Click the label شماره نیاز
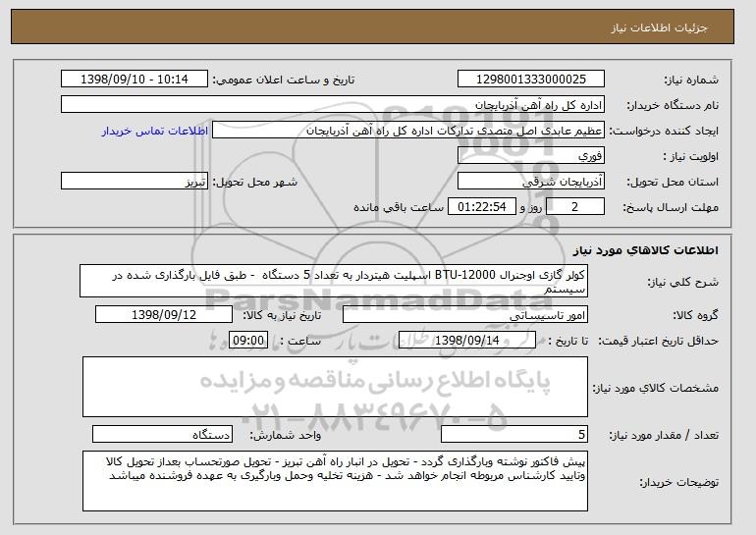The width and height of the screenshot is (756, 535). click(691, 80)
